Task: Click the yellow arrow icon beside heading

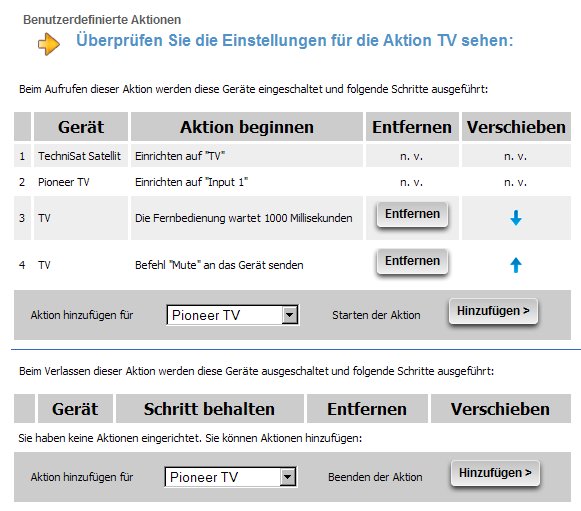Action: [49, 44]
